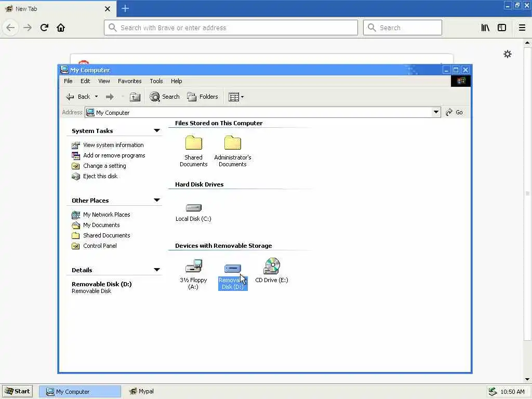
Task: Open a new browser tab with plus
Action: click(x=125, y=8)
